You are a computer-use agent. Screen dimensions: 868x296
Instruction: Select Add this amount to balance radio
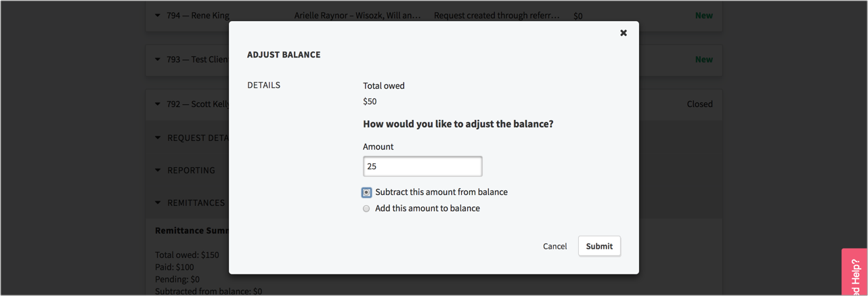366,209
